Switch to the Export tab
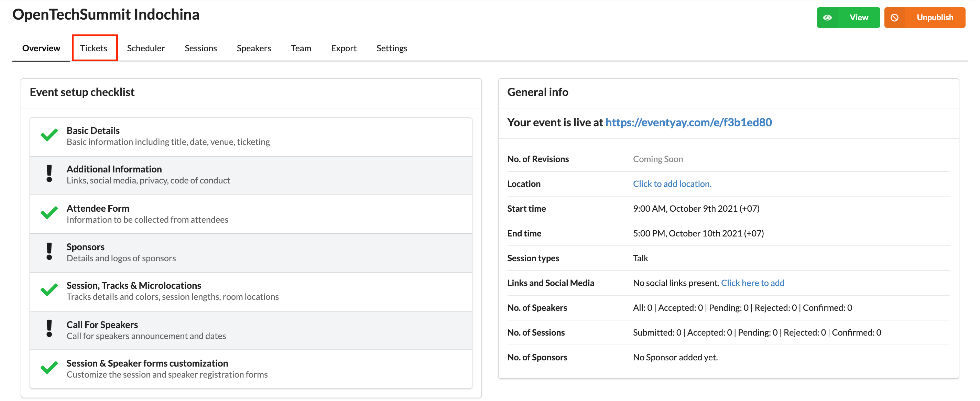 344,49
